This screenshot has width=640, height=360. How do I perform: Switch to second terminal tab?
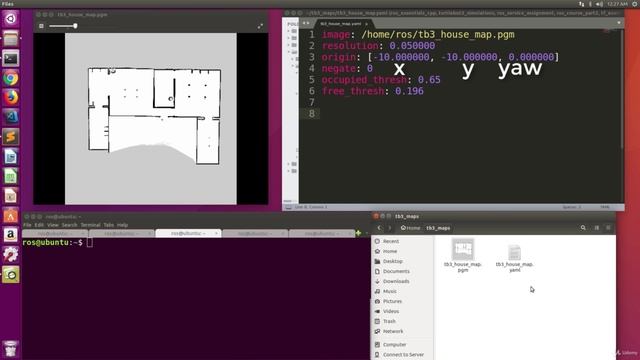tap(122, 233)
